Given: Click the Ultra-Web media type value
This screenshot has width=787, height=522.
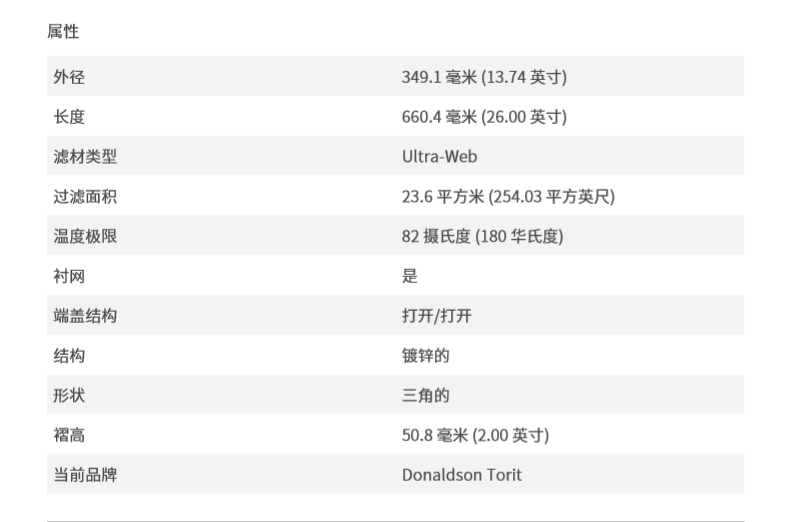Looking at the screenshot, I should tap(439, 157).
